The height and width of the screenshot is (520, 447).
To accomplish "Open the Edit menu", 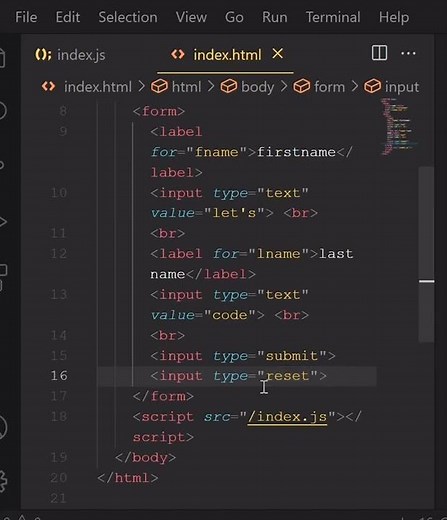I will point(68,17).
